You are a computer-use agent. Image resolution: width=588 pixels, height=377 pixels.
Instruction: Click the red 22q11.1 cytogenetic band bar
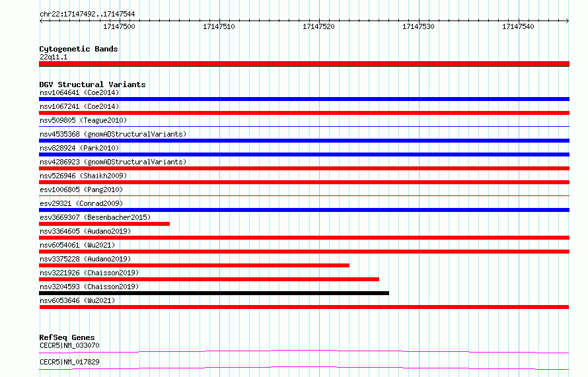(x=304, y=64)
